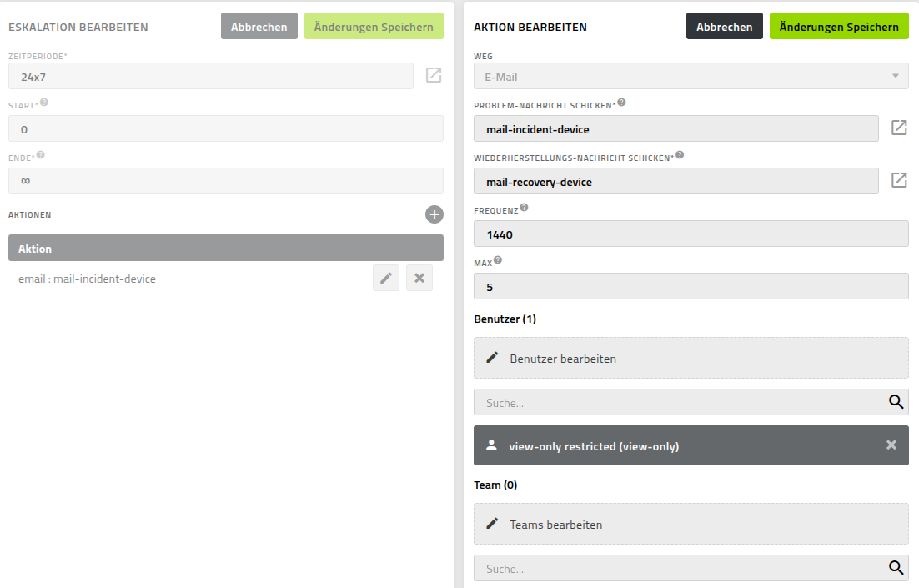This screenshot has height=588, width=919.
Task: Open mail-incident-device template link icon
Action: [x=899, y=128]
